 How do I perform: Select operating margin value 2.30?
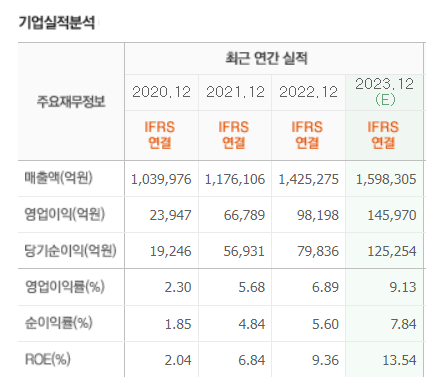pos(178,287)
